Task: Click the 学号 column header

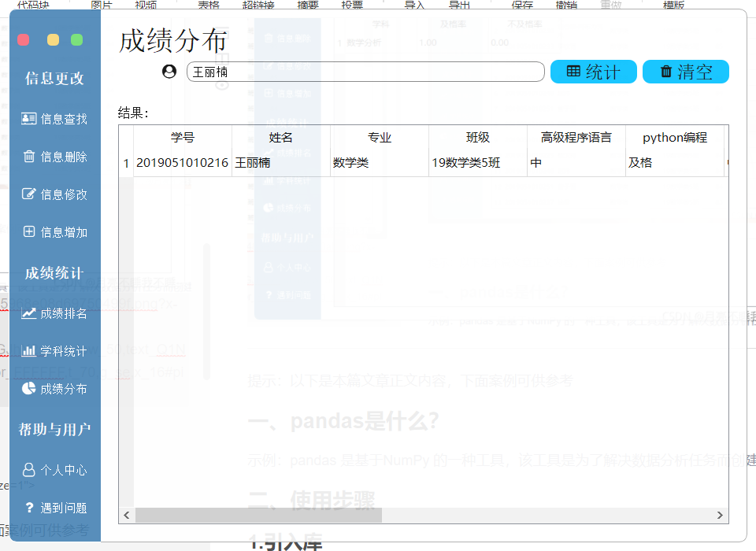Action: 183,138
